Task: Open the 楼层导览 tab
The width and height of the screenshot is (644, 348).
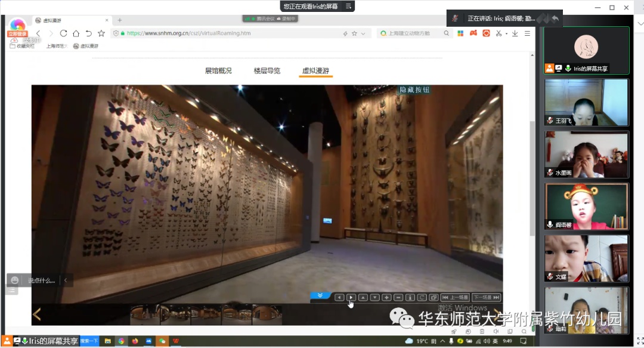Action: [x=267, y=70]
